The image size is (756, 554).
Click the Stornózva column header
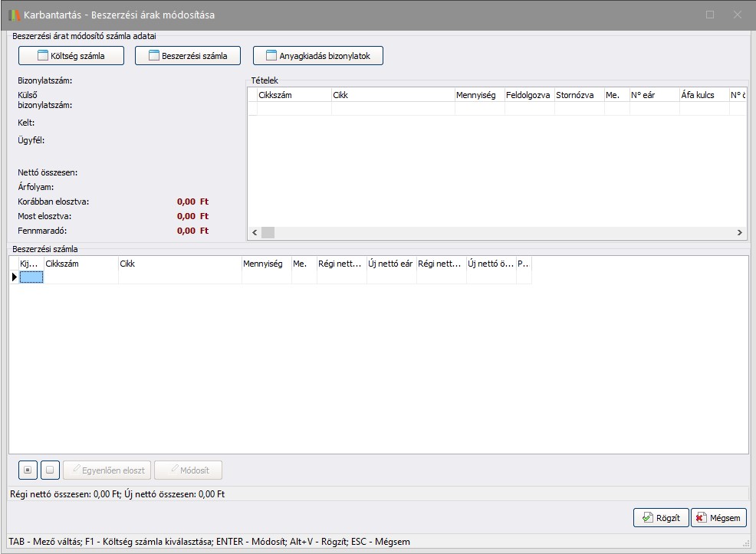coord(579,95)
